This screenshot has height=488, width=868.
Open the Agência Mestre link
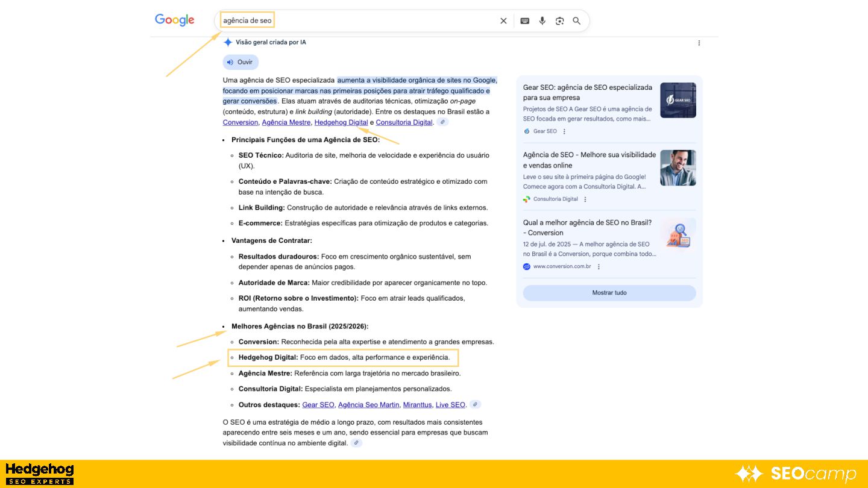[x=286, y=122]
